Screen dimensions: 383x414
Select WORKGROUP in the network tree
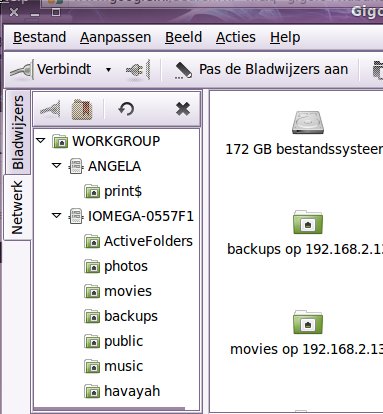click(116, 141)
